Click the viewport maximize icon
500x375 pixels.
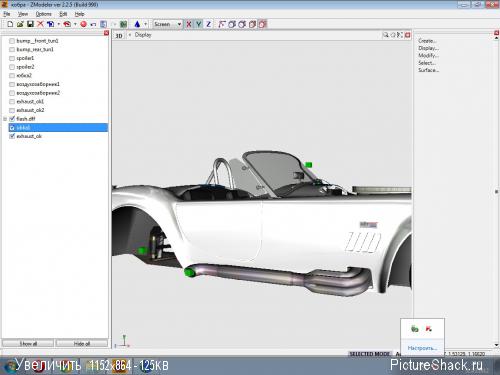click(x=400, y=35)
